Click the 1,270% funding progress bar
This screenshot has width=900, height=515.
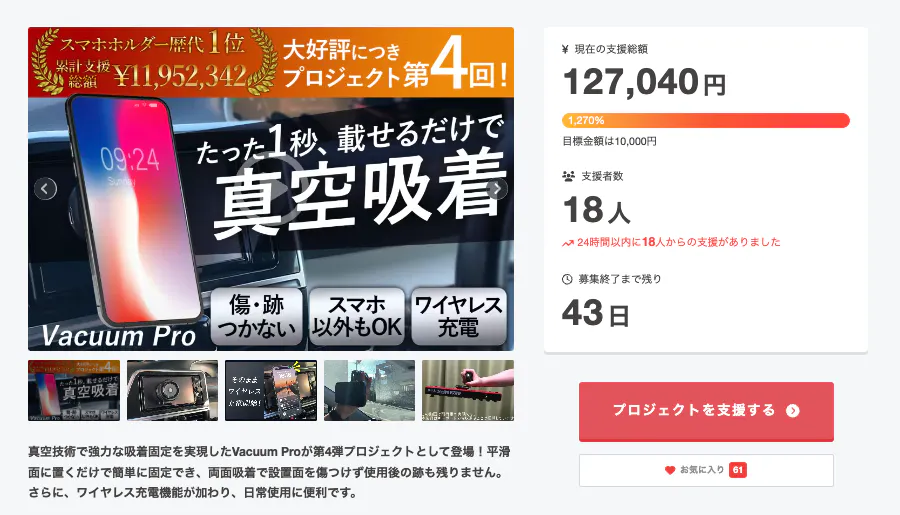[x=706, y=121]
